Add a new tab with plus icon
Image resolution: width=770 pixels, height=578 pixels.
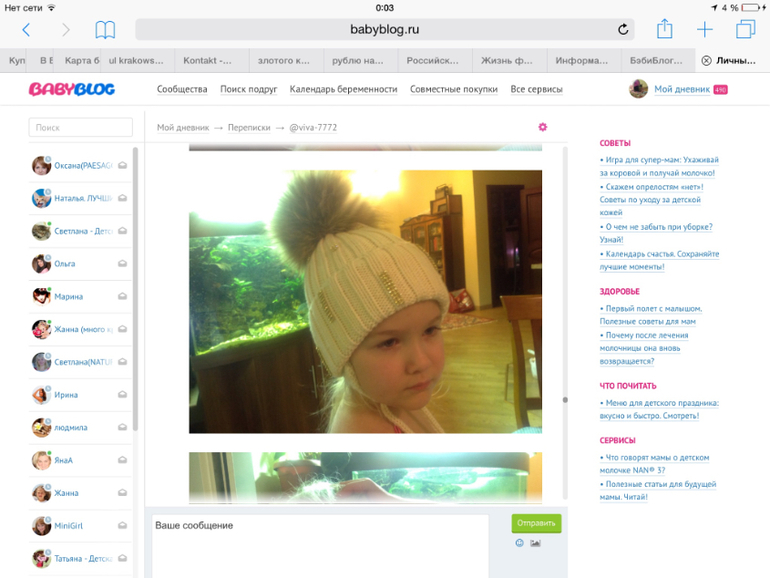[705, 29]
